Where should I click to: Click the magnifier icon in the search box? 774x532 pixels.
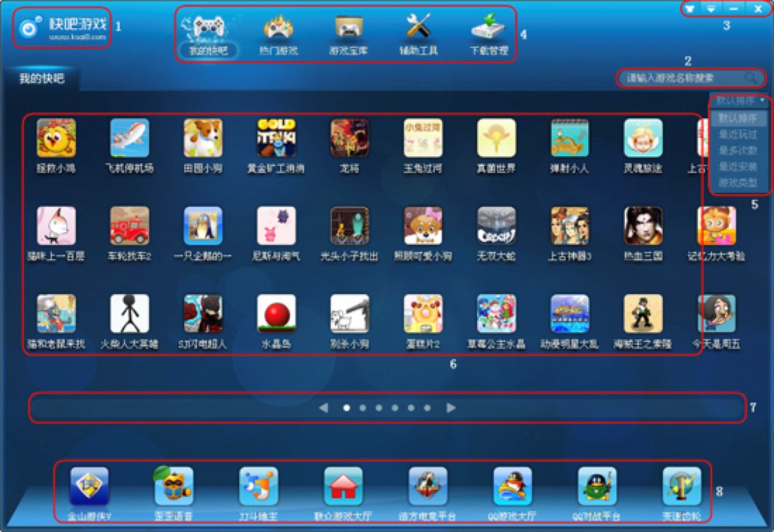point(751,78)
